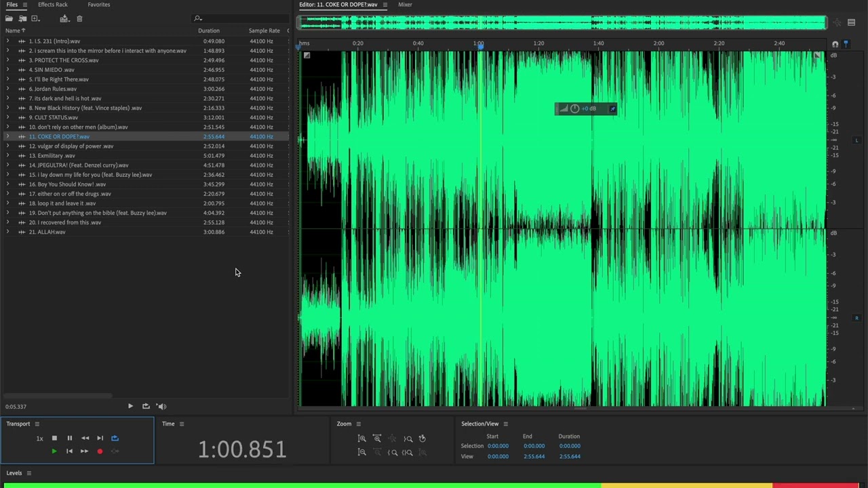
Task: Toggle Skip Selection button in Transport
Action: (x=115, y=451)
